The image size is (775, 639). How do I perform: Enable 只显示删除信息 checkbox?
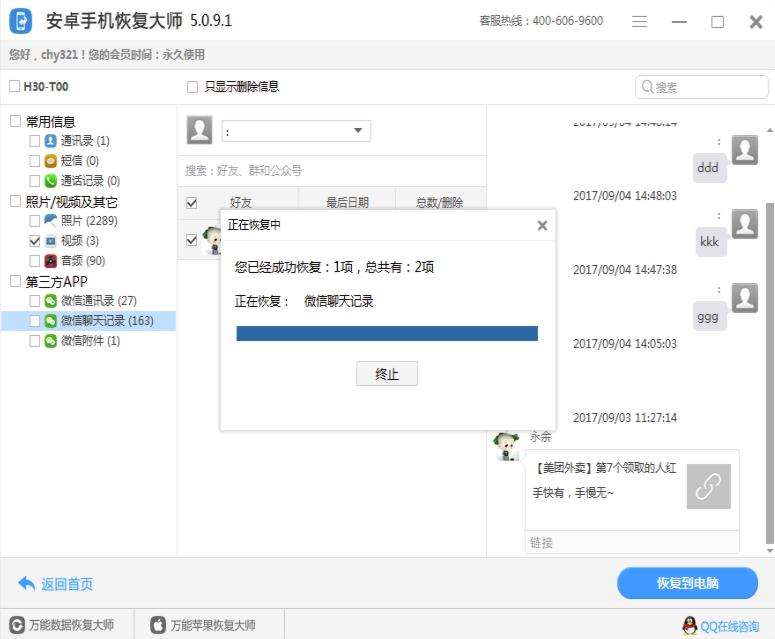192,87
